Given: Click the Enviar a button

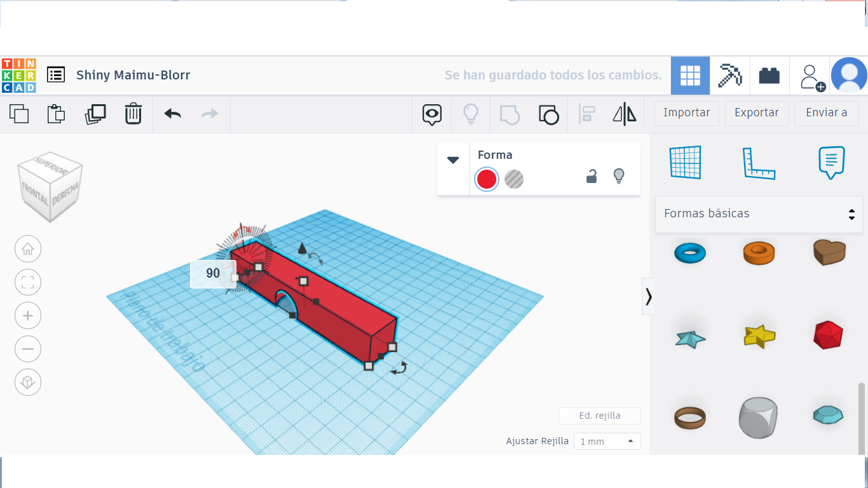Looking at the screenshot, I should [827, 113].
